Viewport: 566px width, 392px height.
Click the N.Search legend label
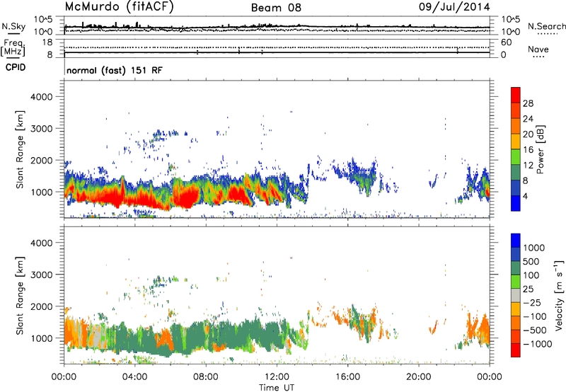coord(547,26)
